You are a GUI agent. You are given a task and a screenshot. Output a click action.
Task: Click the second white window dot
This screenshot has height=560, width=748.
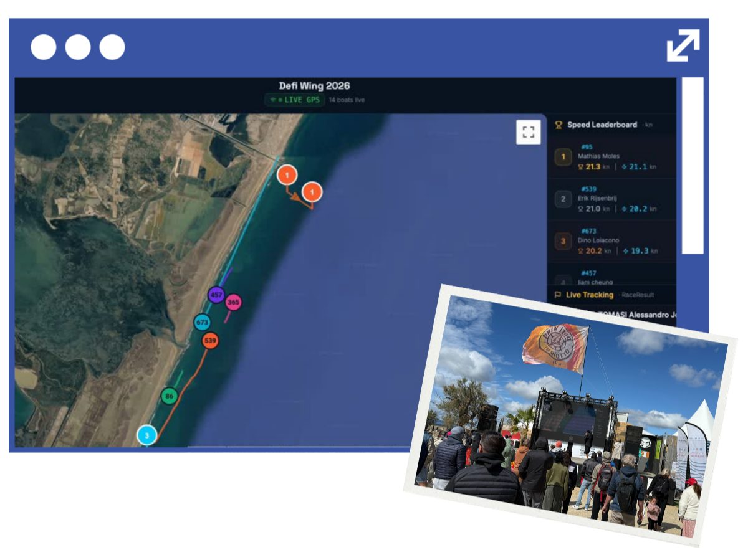(x=78, y=47)
